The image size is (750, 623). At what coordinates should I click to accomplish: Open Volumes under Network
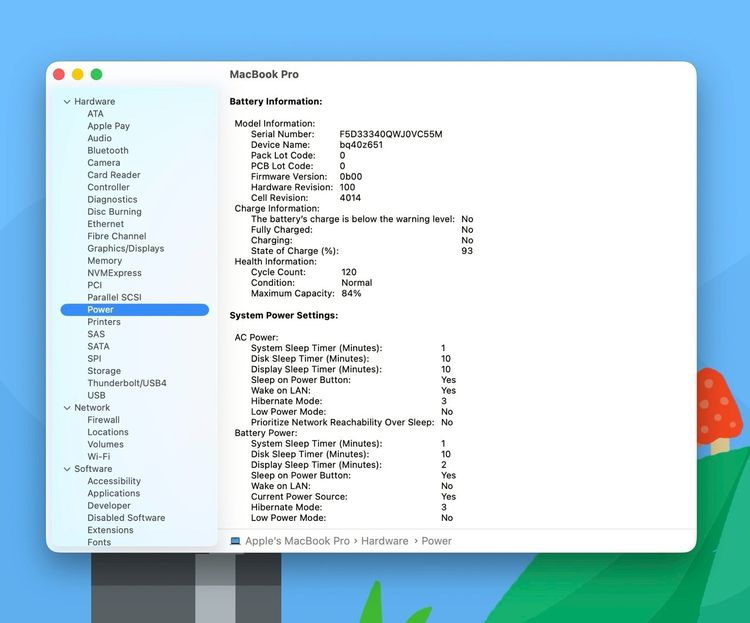click(x=105, y=445)
